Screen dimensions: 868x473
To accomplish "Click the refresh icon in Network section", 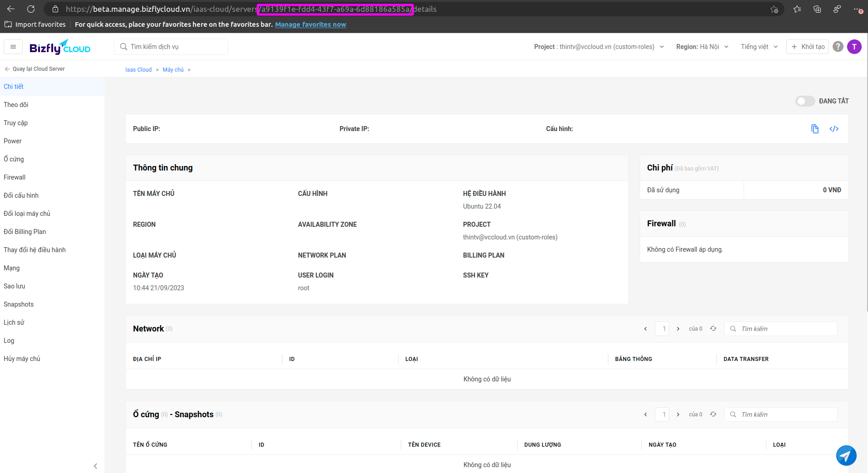I will [x=713, y=329].
